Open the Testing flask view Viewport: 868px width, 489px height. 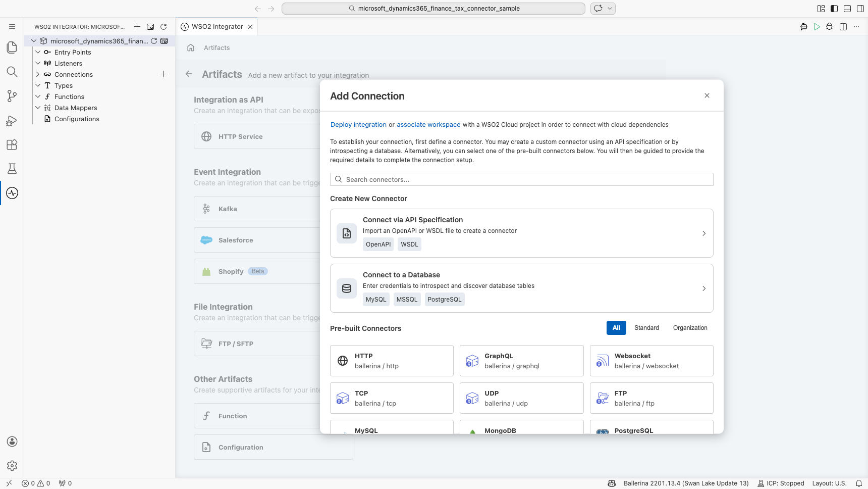click(12, 169)
